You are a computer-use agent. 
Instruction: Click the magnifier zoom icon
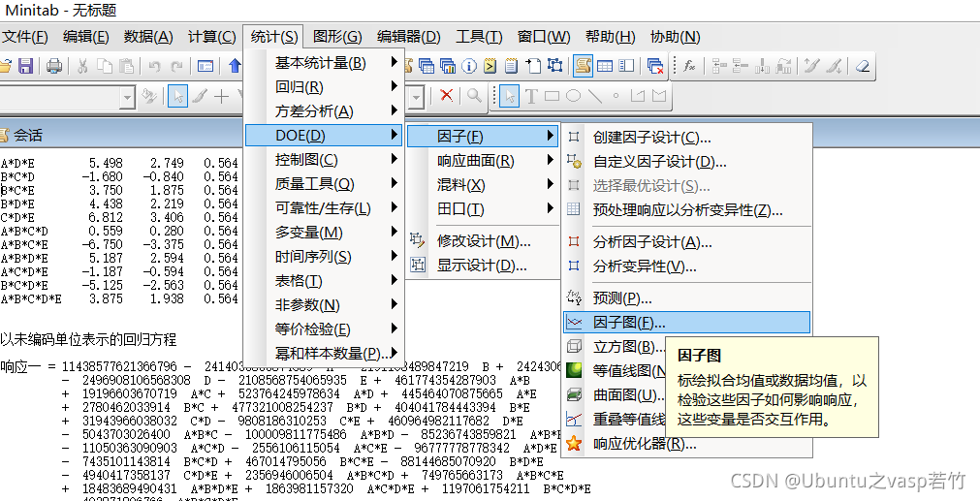[475, 95]
